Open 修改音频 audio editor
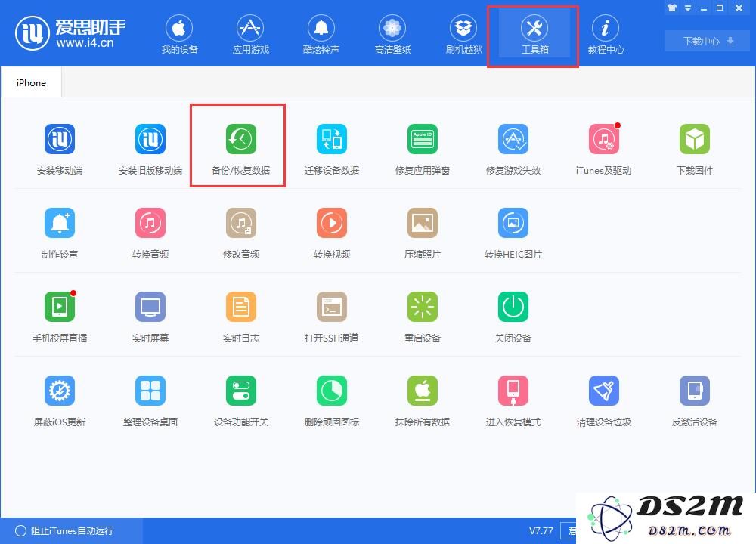 [x=241, y=233]
